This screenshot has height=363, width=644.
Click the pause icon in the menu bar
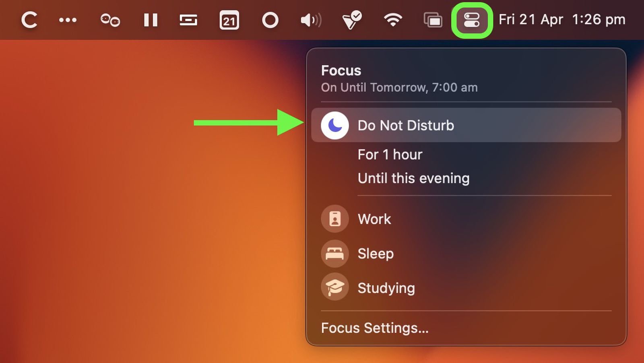click(150, 20)
